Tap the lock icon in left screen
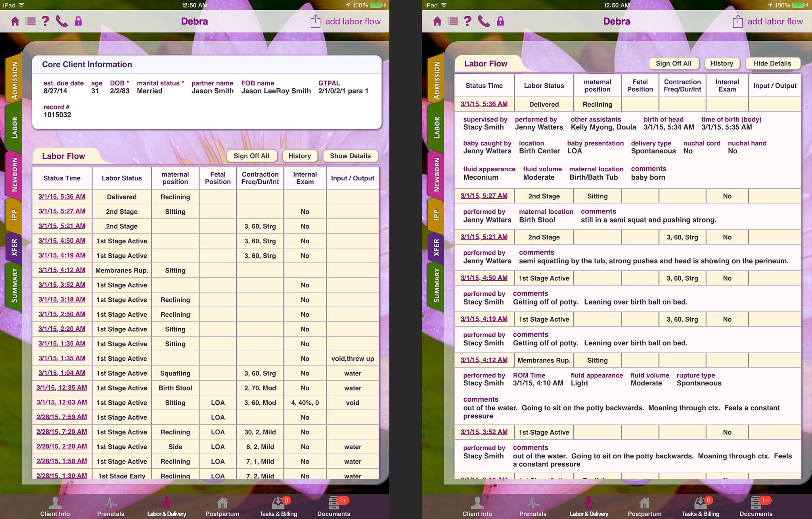Viewport: 812px width, 519px height. pyautogui.click(x=78, y=21)
